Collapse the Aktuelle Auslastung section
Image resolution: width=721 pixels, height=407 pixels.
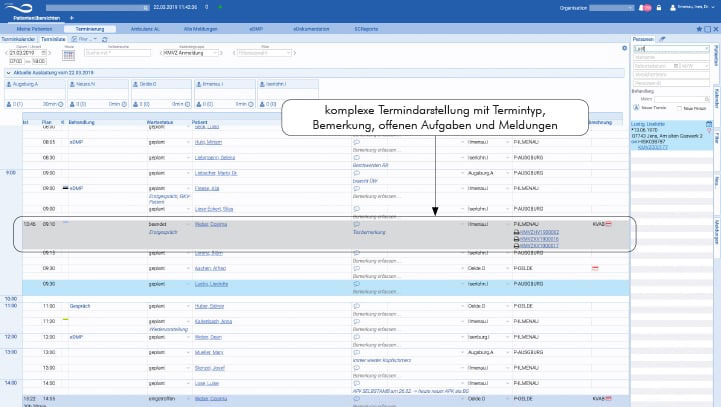[x=8, y=73]
